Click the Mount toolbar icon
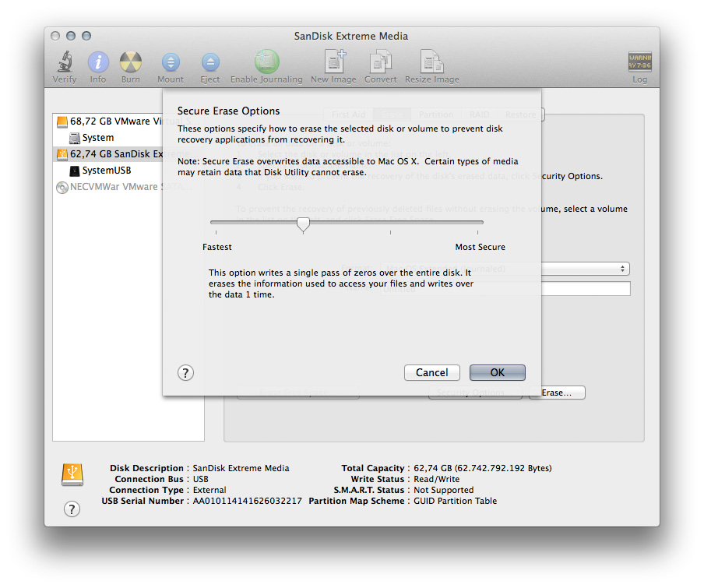 [x=171, y=62]
